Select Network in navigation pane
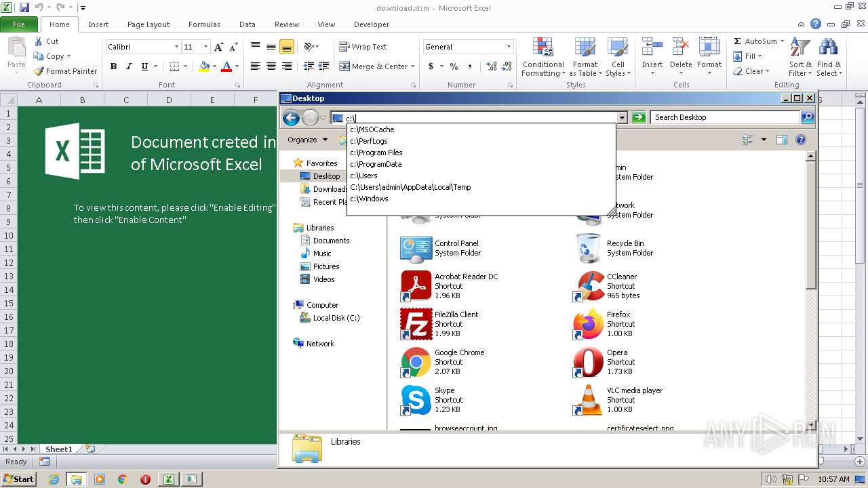 coord(320,344)
